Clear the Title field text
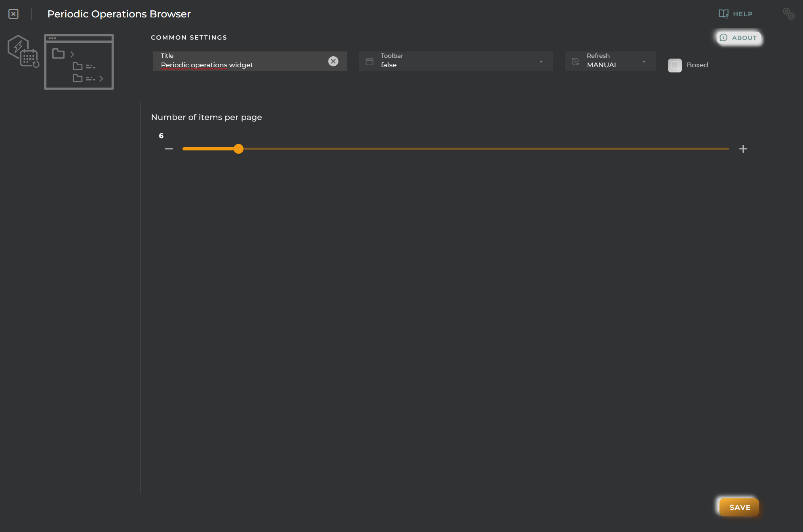 pos(333,61)
